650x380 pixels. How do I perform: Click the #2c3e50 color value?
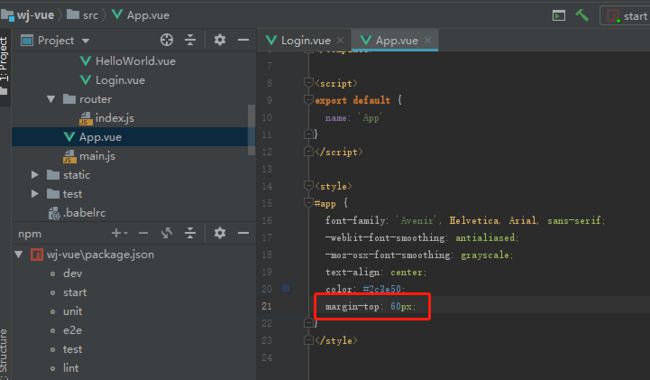[x=382, y=289]
